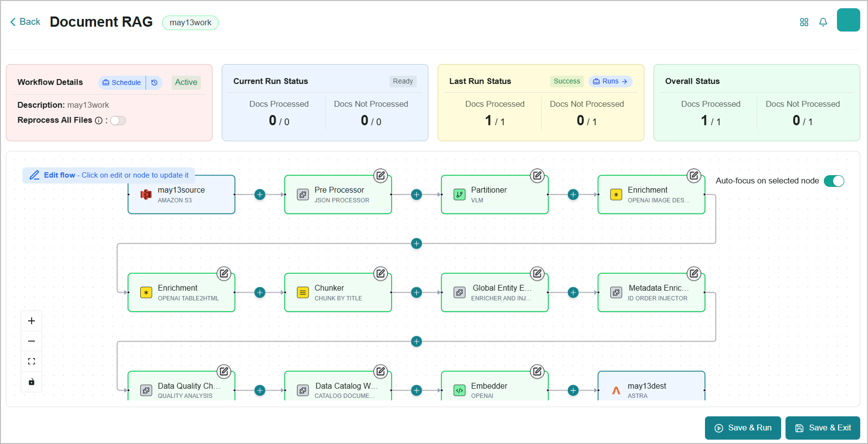Open the schedule history clock icon
868x444 pixels.
(x=154, y=82)
